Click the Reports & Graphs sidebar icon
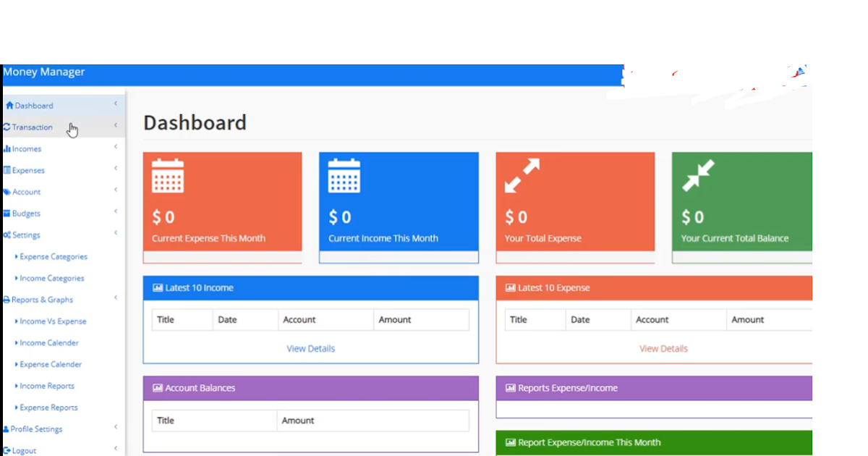This screenshot has height=456, width=868. click(x=5, y=299)
